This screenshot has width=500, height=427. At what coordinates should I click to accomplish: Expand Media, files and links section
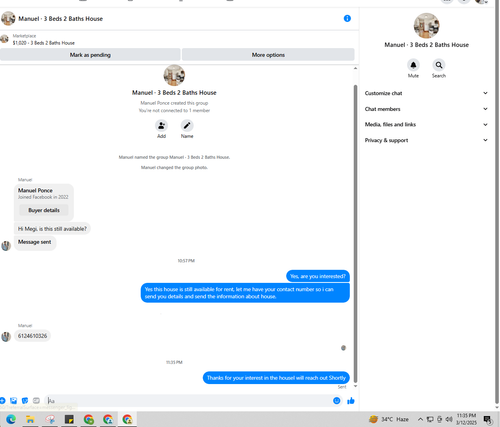(426, 124)
